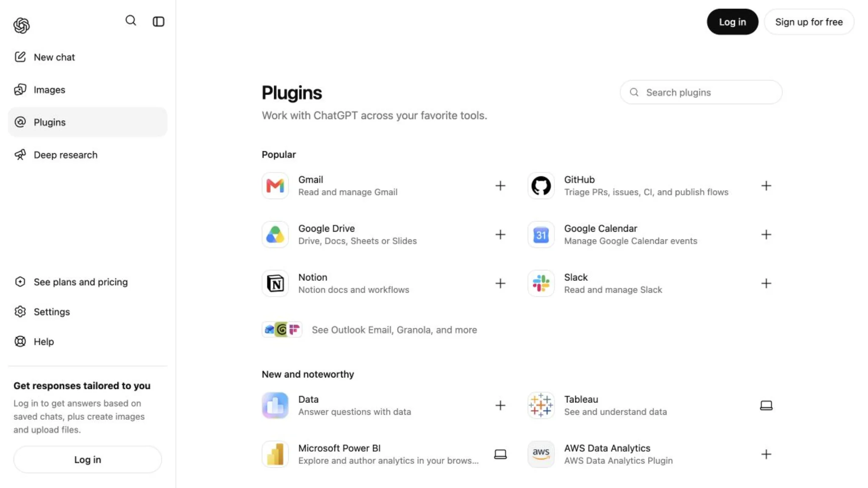Click the AWS Data Analytics icon
The image size is (868, 488).
coord(541,454)
